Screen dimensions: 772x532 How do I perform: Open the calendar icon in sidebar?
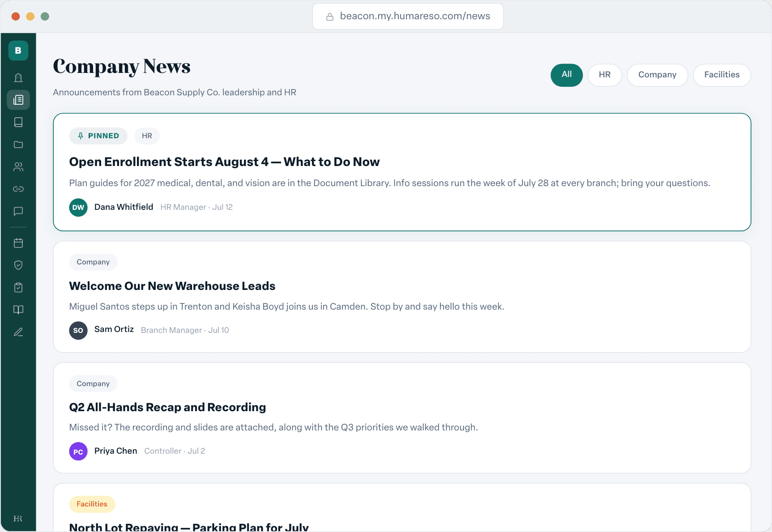pyautogui.click(x=18, y=243)
